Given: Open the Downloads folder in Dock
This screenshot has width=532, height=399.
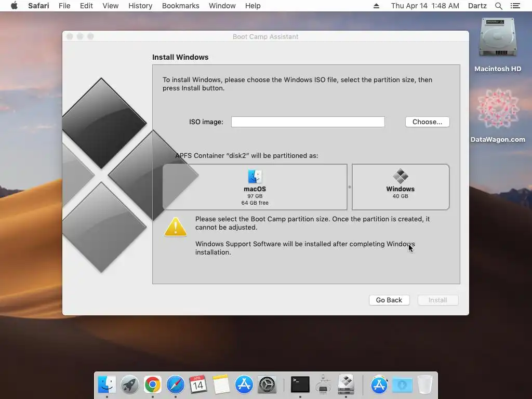Looking at the screenshot, I should [x=402, y=385].
